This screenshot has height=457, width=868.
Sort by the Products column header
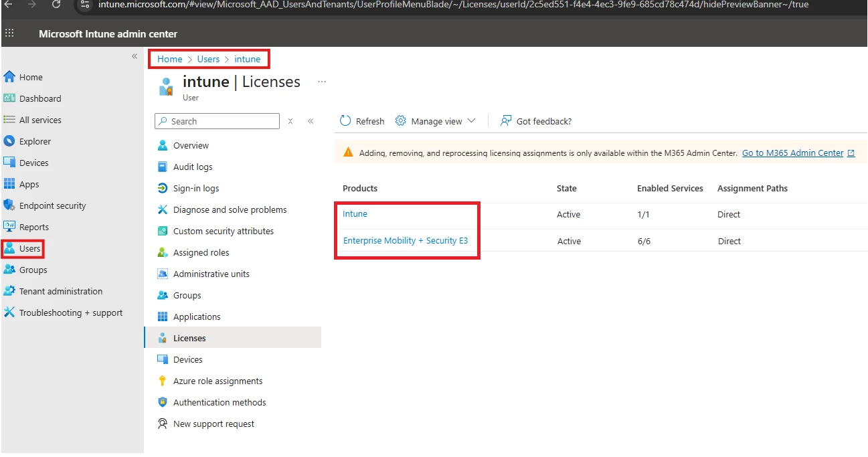tap(360, 189)
